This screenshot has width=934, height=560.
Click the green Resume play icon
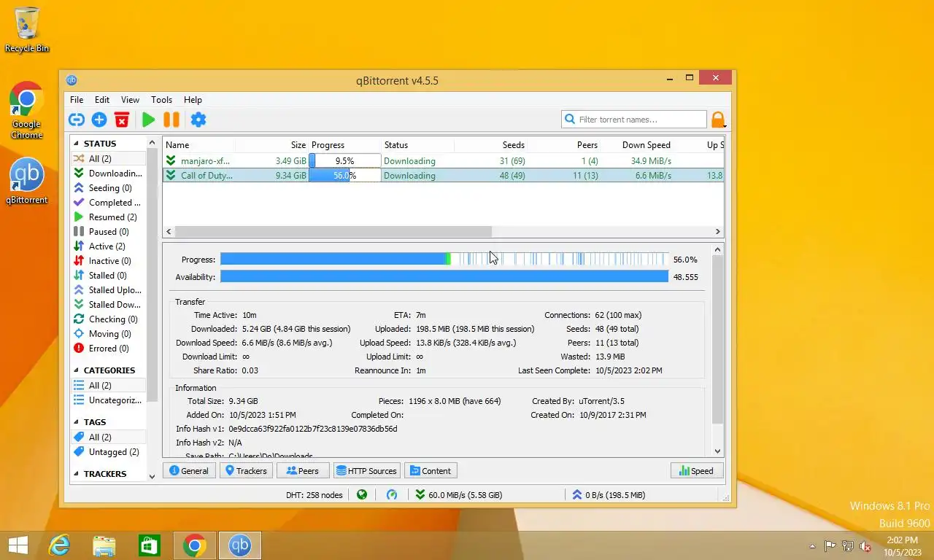point(149,120)
